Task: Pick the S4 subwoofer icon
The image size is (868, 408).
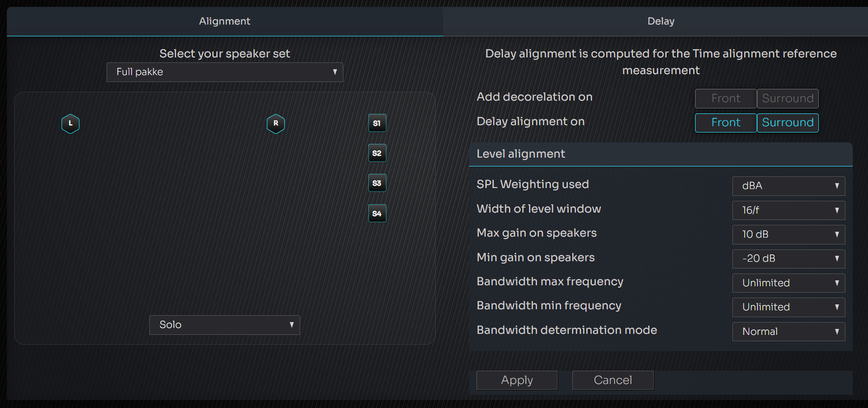Action: [x=377, y=214]
